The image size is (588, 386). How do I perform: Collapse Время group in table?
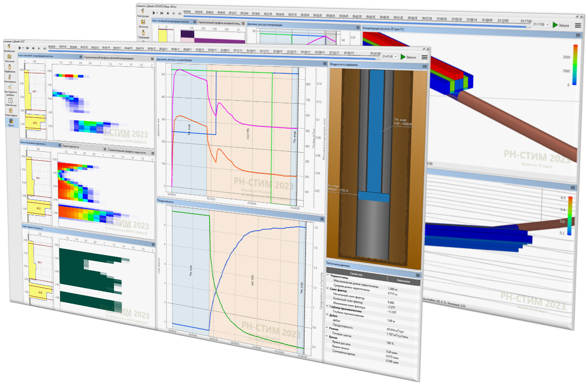326,336
